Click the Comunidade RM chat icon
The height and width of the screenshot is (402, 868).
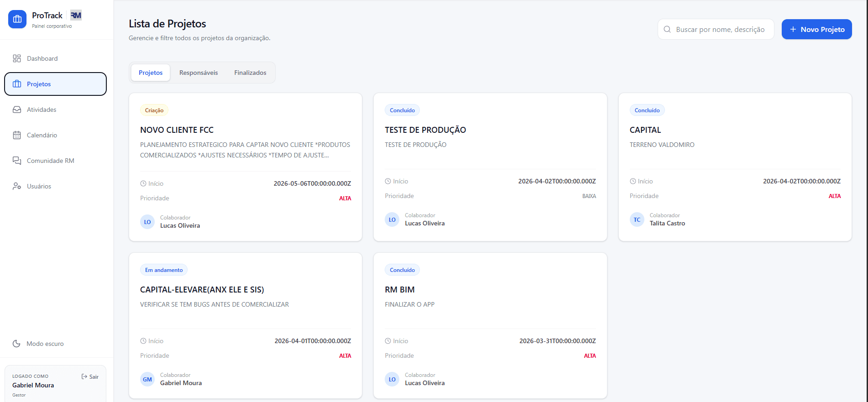tap(17, 161)
